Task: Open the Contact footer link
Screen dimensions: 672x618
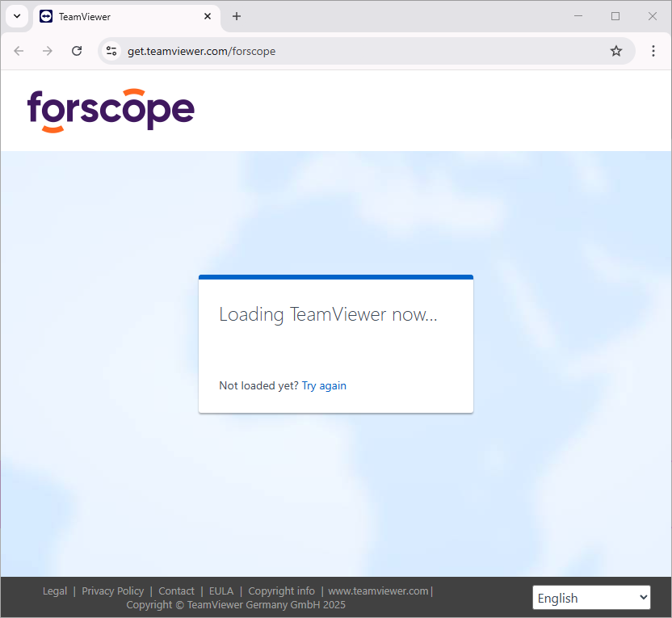Action: coord(176,591)
